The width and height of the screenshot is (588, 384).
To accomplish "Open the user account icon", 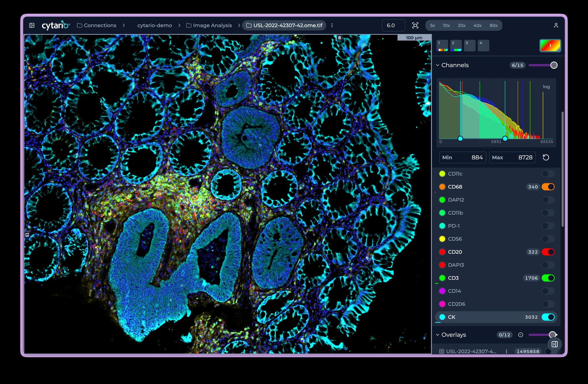I will tap(556, 25).
